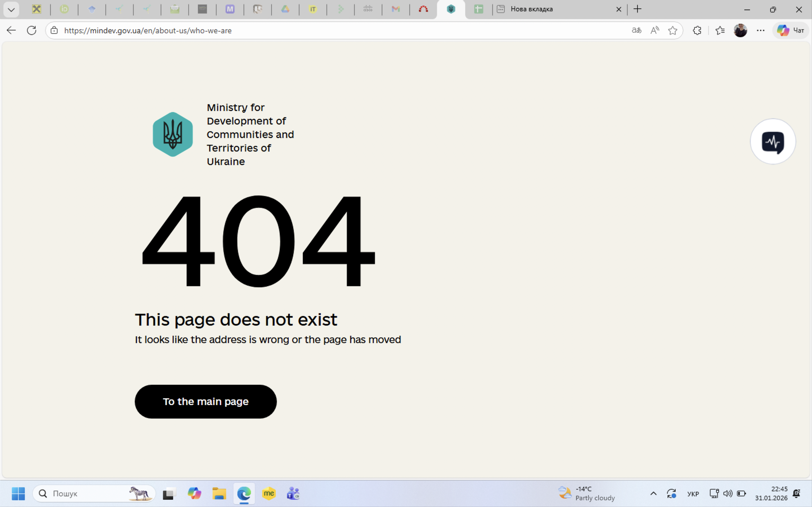Screen dimensions: 812x507
Task: Open the Cisco browser tab
Action: (x=368, y=9)
